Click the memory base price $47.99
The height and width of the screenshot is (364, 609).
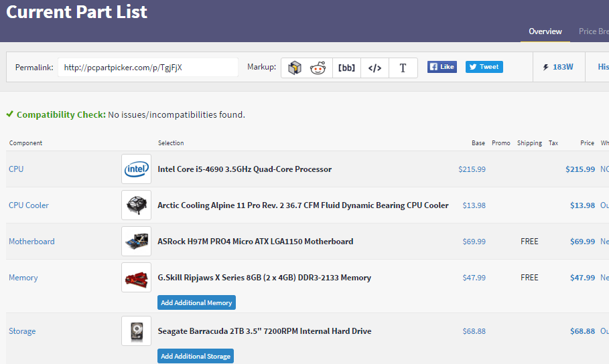tap(474, 278)
